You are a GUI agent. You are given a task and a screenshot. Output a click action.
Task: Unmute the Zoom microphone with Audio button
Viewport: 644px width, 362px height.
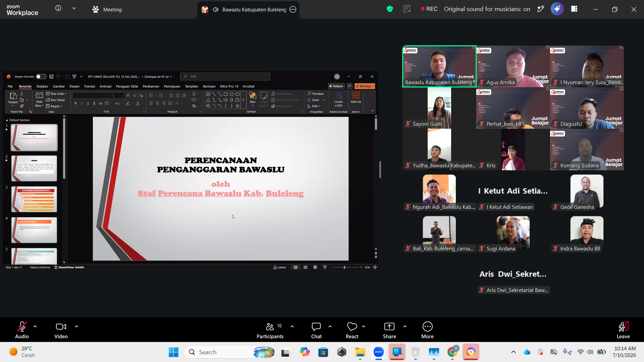pos(22,330)
